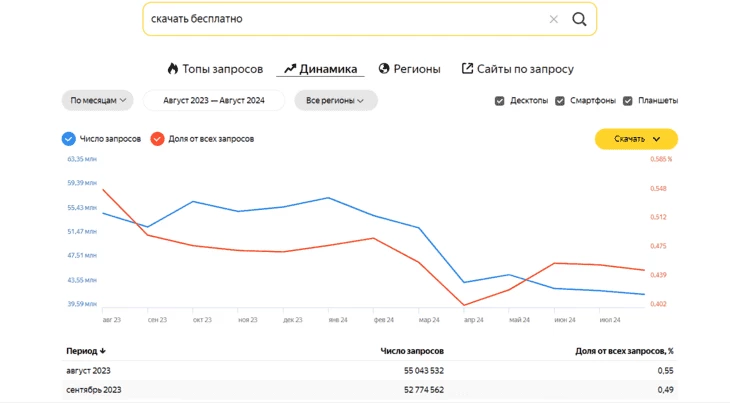
Task: Click the ноя 23 axis label
Action: [248, 320]
